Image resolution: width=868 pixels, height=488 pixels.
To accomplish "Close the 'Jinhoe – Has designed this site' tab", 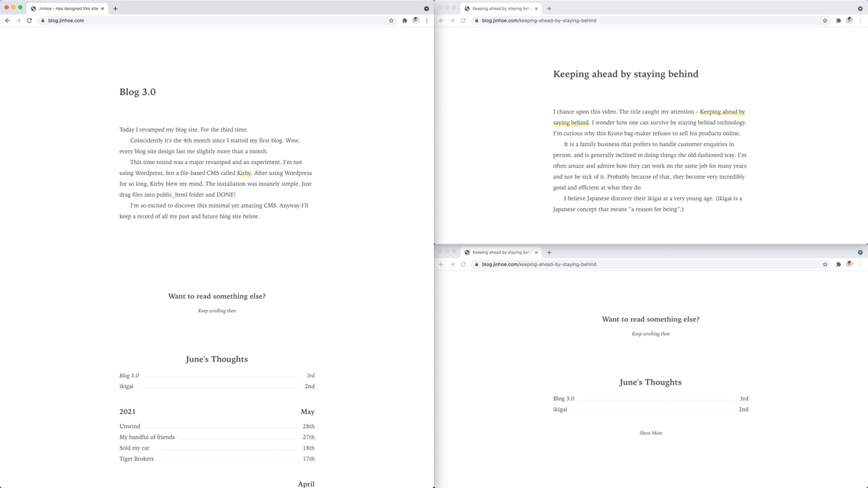I will [103, 9].
